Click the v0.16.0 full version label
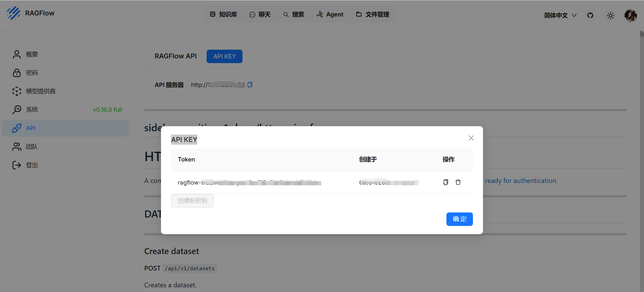The width and height of the screenshot is (644, 292). [107, 110]
